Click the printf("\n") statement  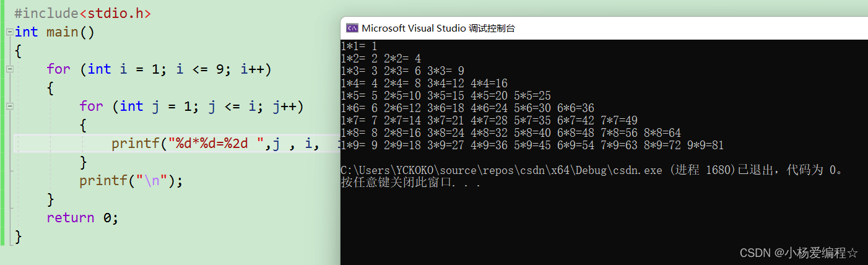click(131, 181)
